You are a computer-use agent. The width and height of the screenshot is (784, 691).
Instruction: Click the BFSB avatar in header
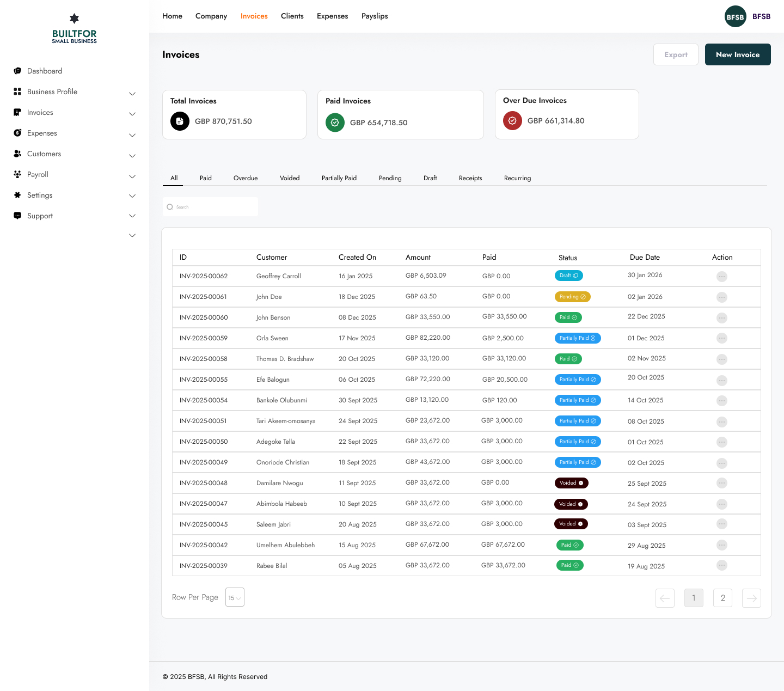(x=736, y=16)
